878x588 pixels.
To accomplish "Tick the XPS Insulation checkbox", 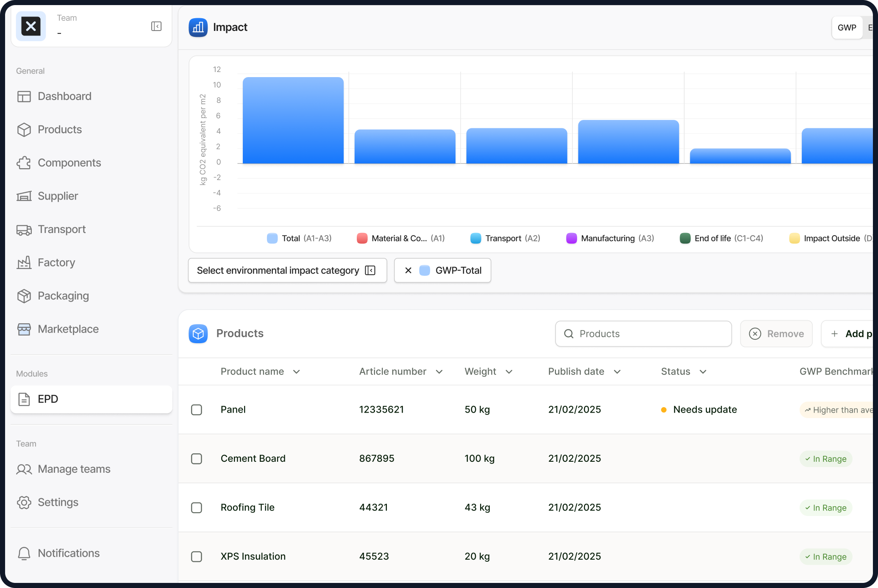I will (197, 557).
